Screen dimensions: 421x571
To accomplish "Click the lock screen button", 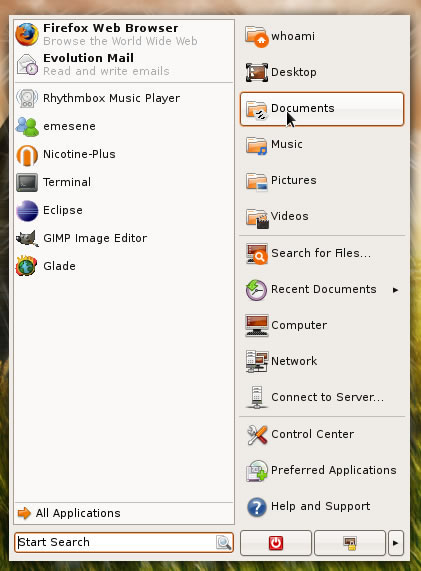I will [350, 543].
